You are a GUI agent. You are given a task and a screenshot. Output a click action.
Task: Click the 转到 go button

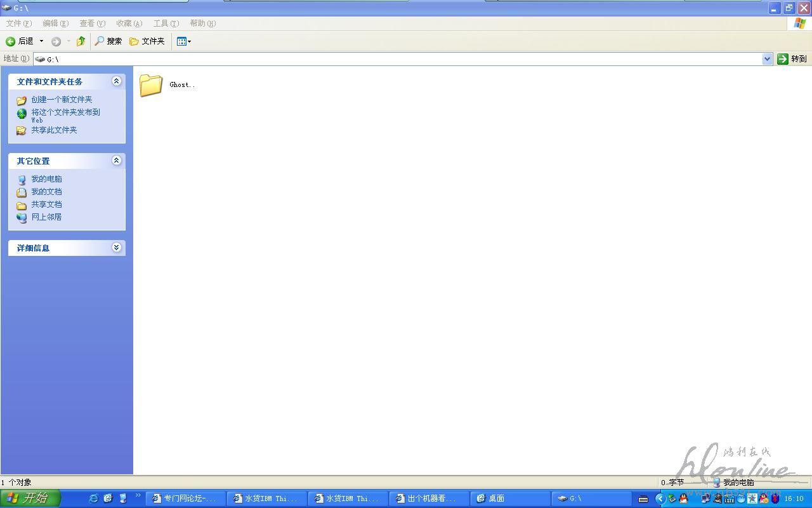click(792, 59)
